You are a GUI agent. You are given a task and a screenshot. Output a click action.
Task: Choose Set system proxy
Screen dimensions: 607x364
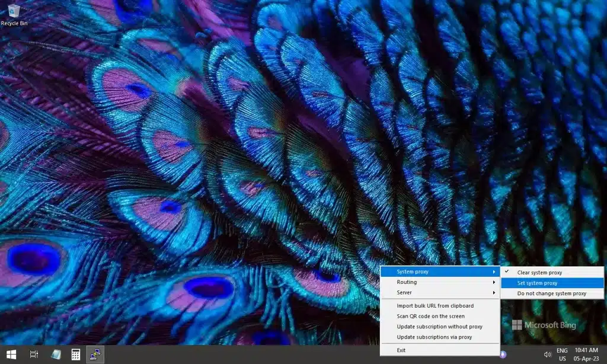[552, 283]
